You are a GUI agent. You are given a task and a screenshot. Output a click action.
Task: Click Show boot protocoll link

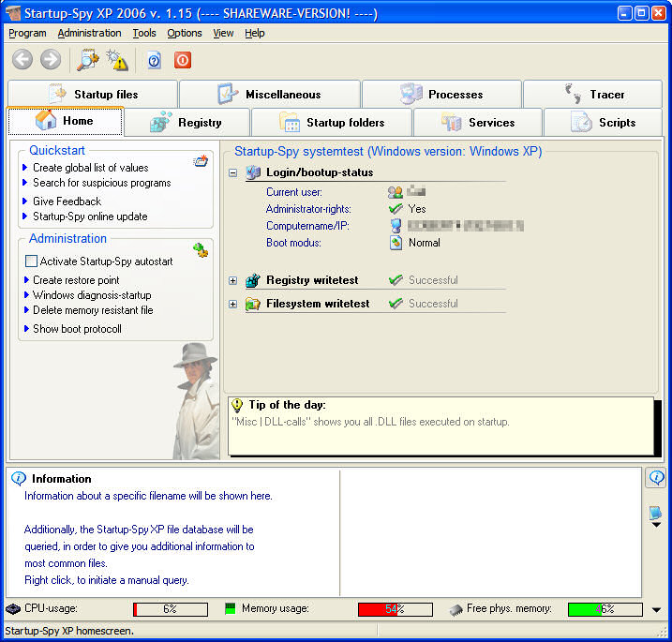pos(77,329)
